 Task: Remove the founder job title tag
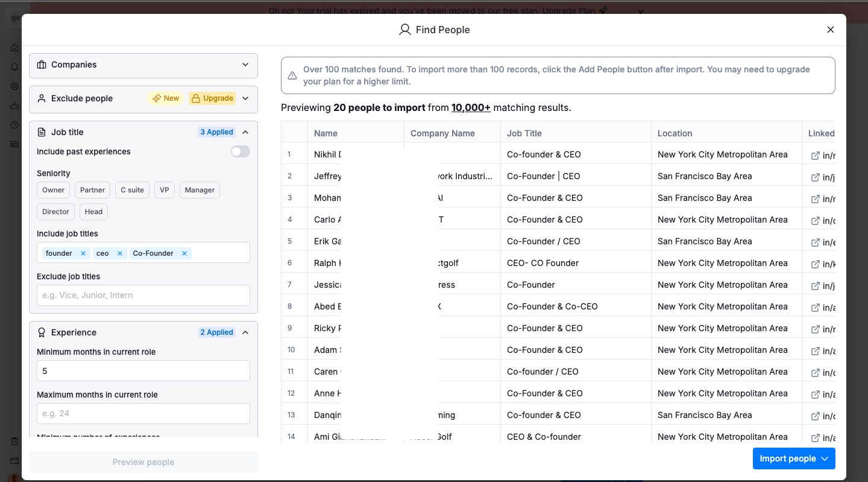tap(83, 253)
